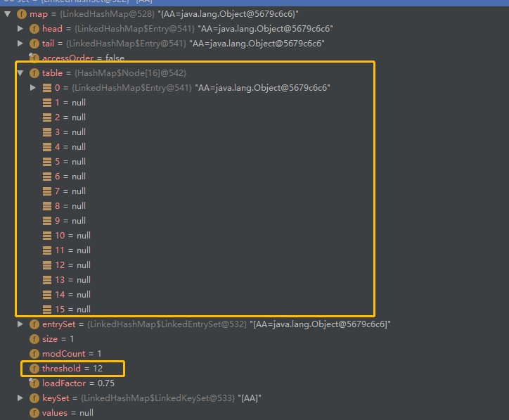Expand table element 0 arrow
This screenshot has height=420, width=509.
33,88
